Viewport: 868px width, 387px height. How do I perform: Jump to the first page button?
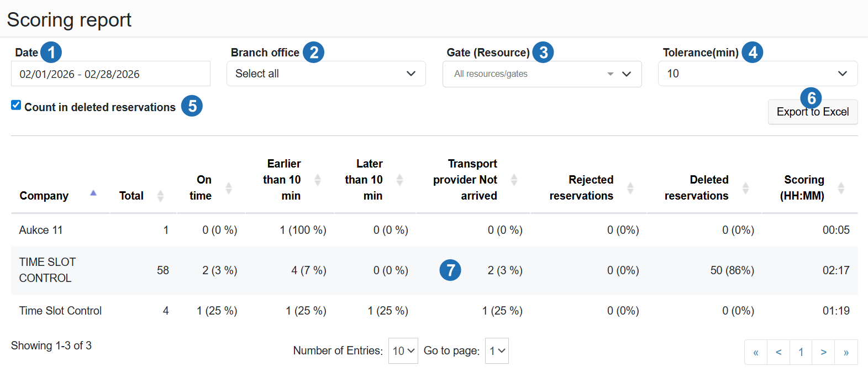[x=756, y=352]
